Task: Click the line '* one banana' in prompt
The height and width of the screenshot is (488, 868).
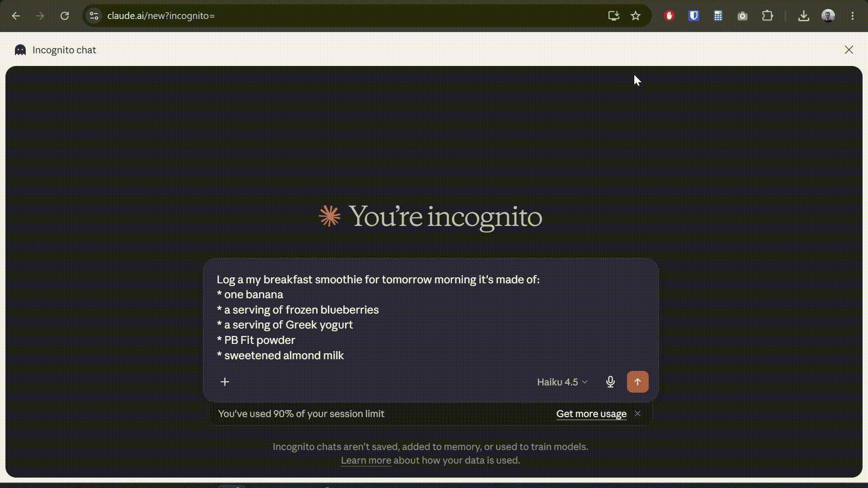Action: (x=250, y=295)
